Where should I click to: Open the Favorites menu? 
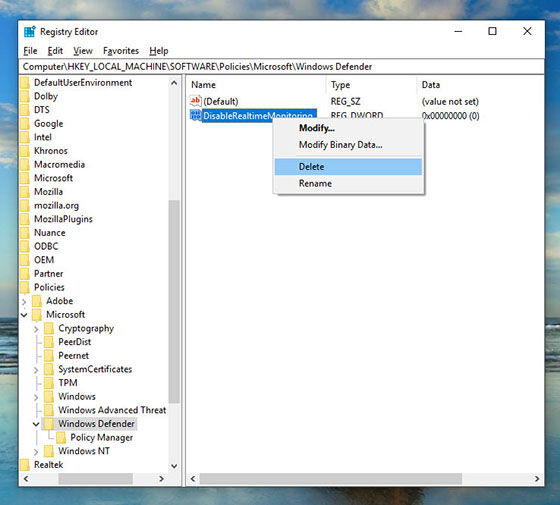coord(121,51)
